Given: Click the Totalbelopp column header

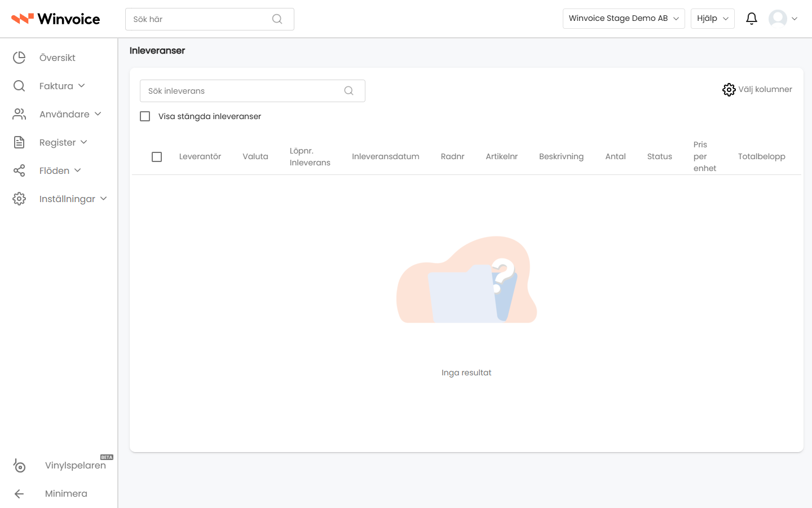Looking at the screenshot, I should pos(762,157).
